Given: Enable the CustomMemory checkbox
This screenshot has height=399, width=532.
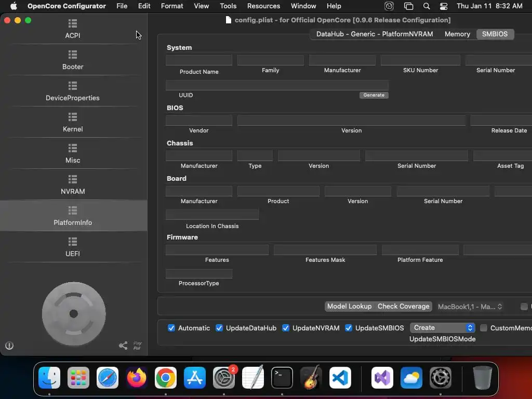Looking at the screenshot, I should coord(484,328).
